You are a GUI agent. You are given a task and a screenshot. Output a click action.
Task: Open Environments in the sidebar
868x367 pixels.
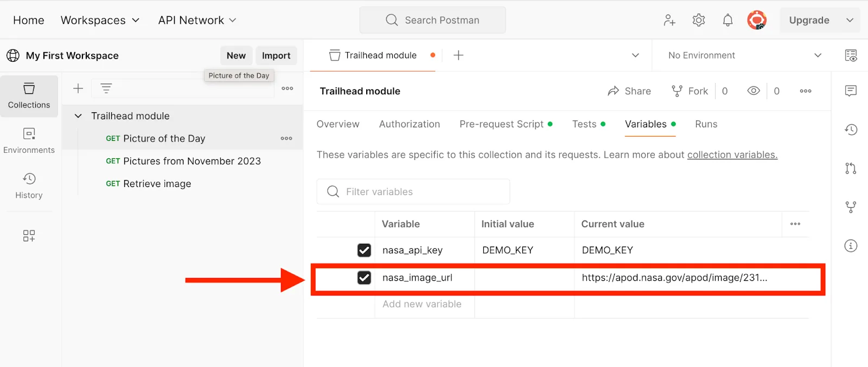click(29, 141)
